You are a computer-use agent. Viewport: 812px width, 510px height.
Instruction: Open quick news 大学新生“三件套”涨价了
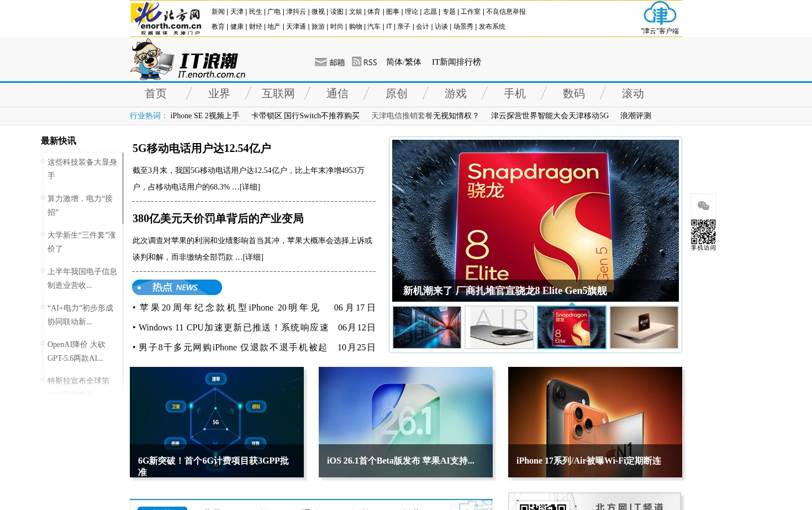click(x=82, y=241)
